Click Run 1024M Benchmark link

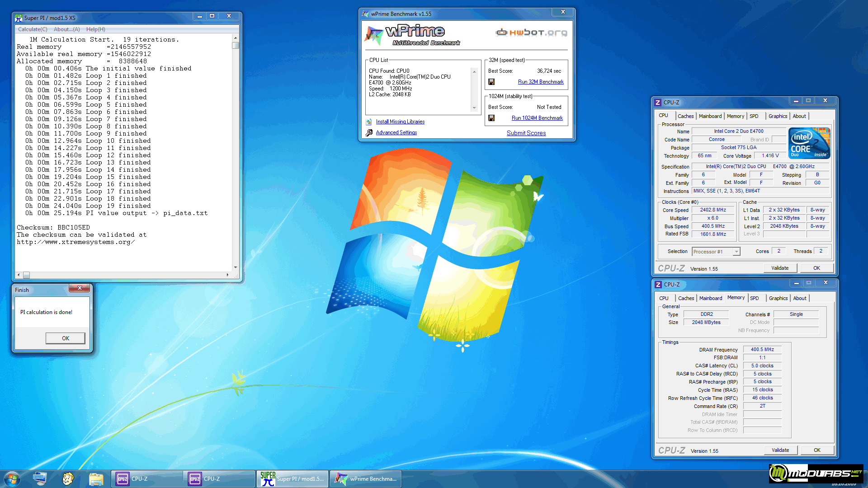click(537, 118)
